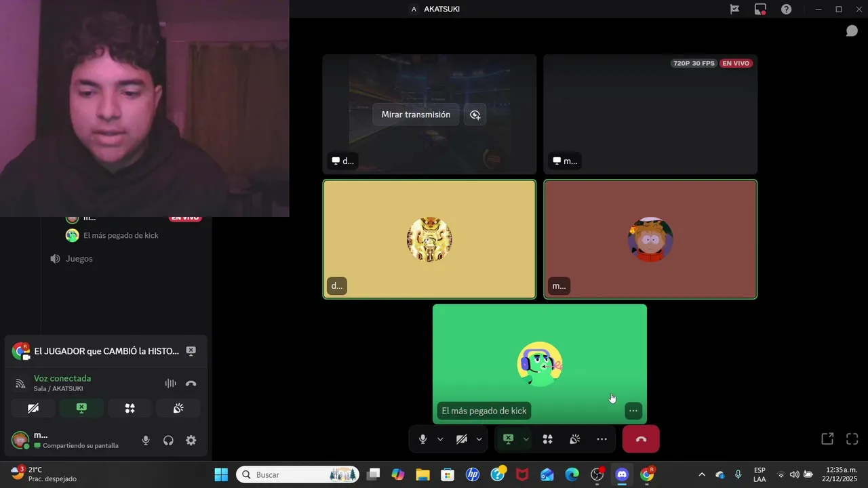The image size is (868, 488).
Task: Open Activities launcher in call control bar
Action: pos(547,439)
